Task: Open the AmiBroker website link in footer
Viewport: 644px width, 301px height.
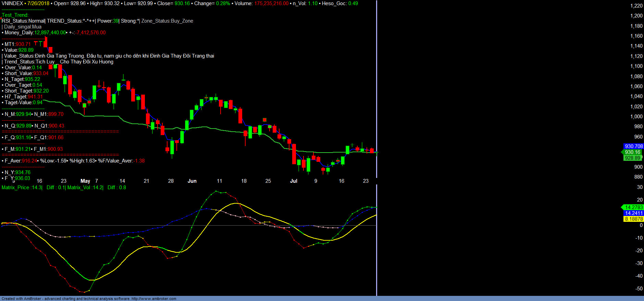Action: point(154,299)
